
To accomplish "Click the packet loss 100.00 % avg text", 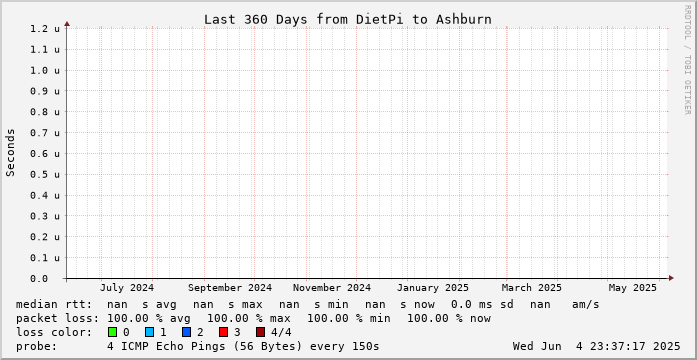I will (148, 318).
